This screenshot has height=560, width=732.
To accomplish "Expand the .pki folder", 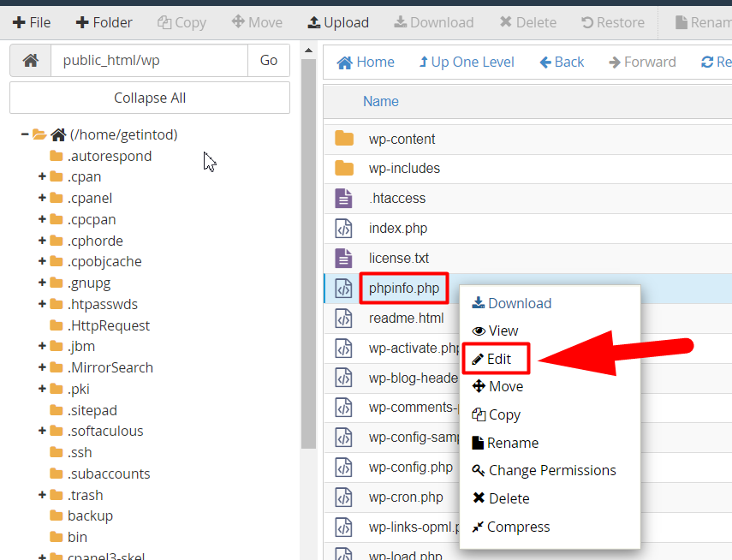I will coord(42,389).
